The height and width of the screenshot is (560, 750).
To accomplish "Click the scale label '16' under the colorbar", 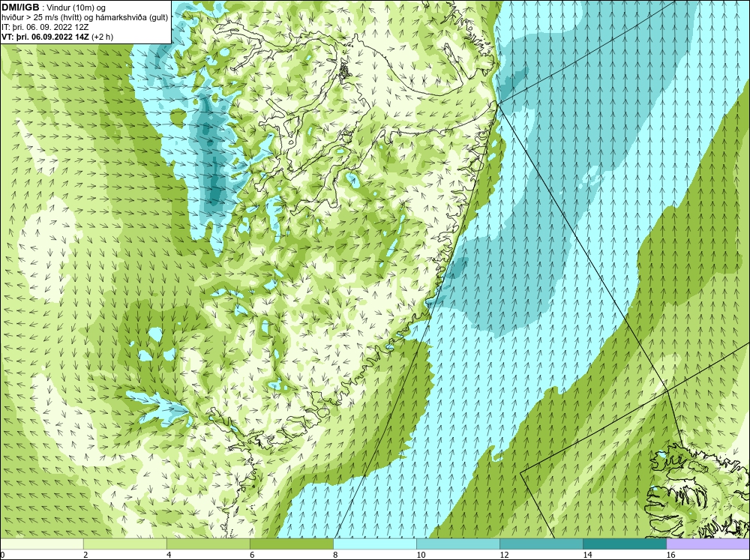I will coord(670,555).
